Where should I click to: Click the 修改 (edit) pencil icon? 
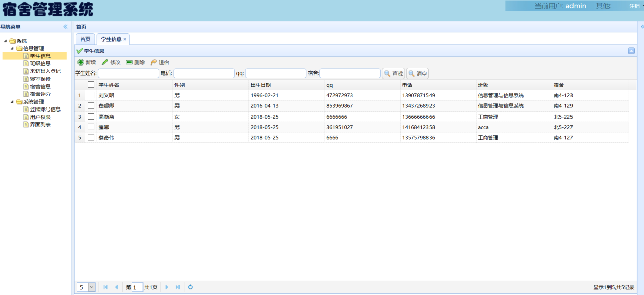(x=105, y=62)
